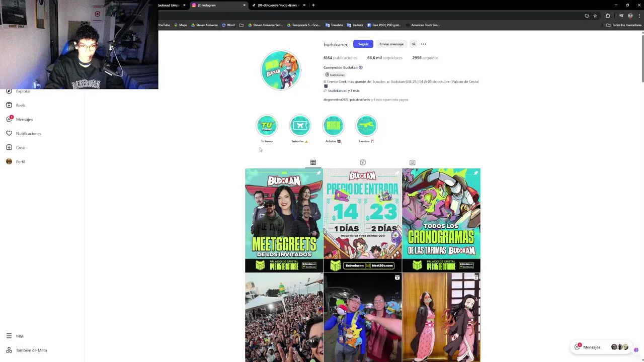Screen dimensions: 644x362
Task: Open the Artistas story highlight
Action: pyautogui.click(x=333, y=126)
